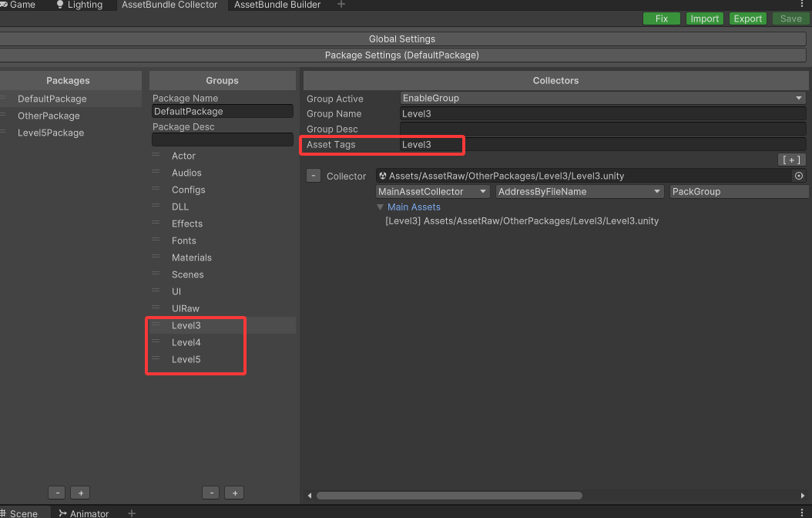Click the drag handle of the Actor group
The height and width of the screenshot is (518, 812).
[156, 155]
